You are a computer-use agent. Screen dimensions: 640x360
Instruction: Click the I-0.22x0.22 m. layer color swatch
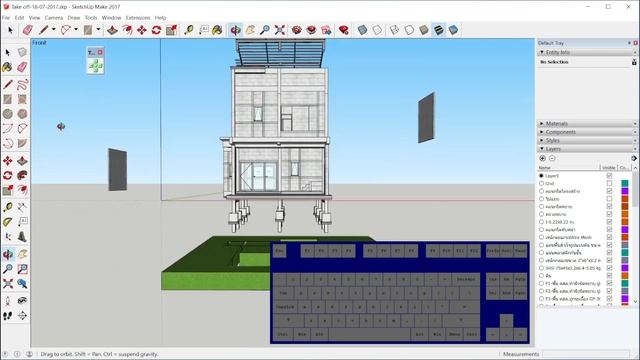624,222
